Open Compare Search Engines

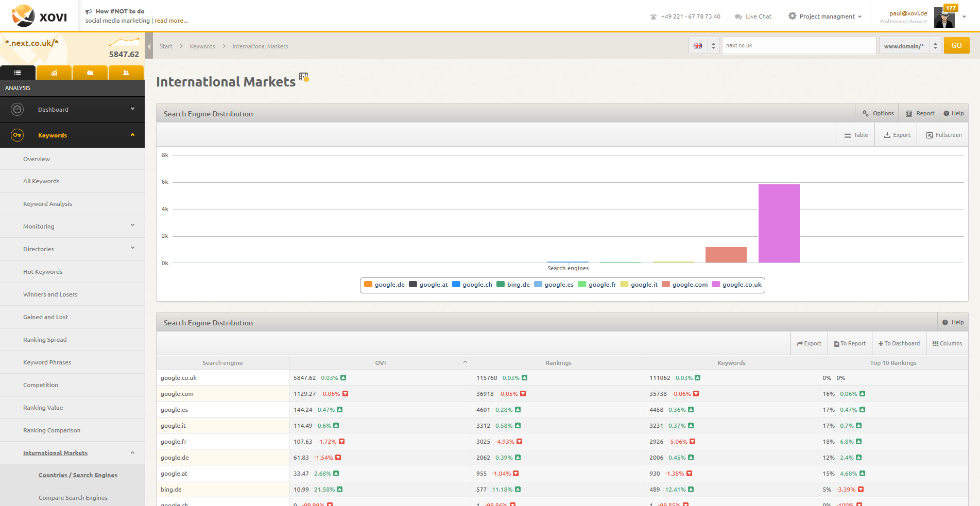click(73, 498)
